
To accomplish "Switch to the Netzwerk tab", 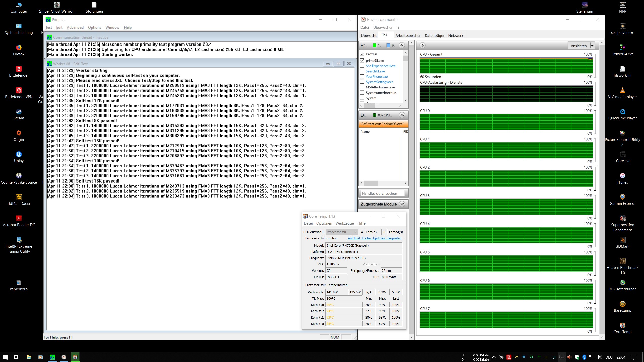I will point(455,35).
